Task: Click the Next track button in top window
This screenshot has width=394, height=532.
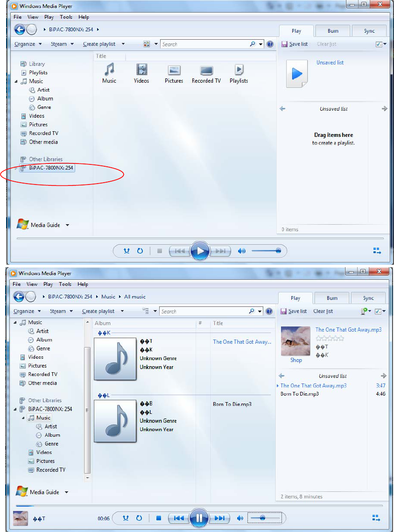Action: tap(220, 251)
